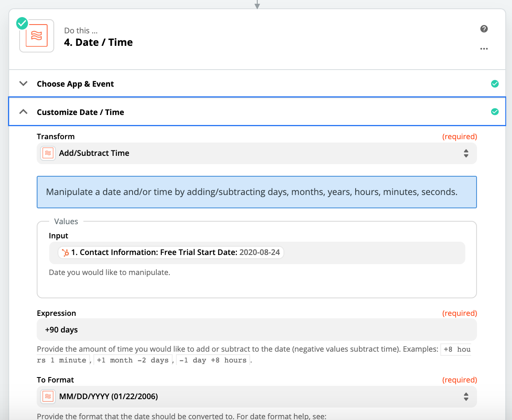Click the Free Trial Start Date pill
This screenshot has width=512, height=420.
pyautogui.click(x=171, y=252)
